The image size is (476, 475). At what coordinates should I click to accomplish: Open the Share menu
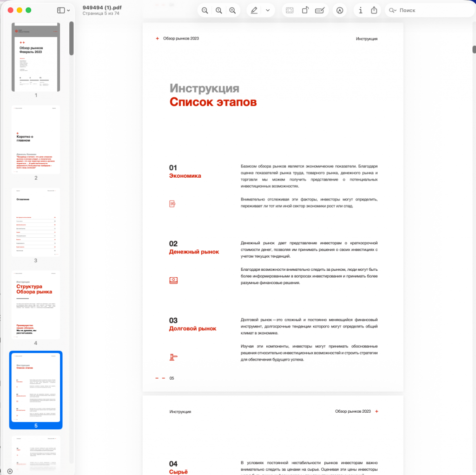375,10
